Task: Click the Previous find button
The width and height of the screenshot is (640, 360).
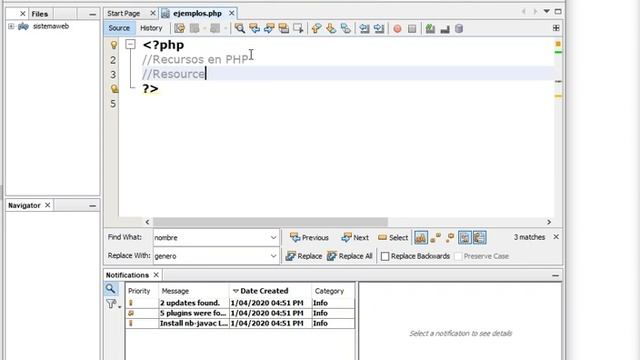Action: [x=309, y=238]
